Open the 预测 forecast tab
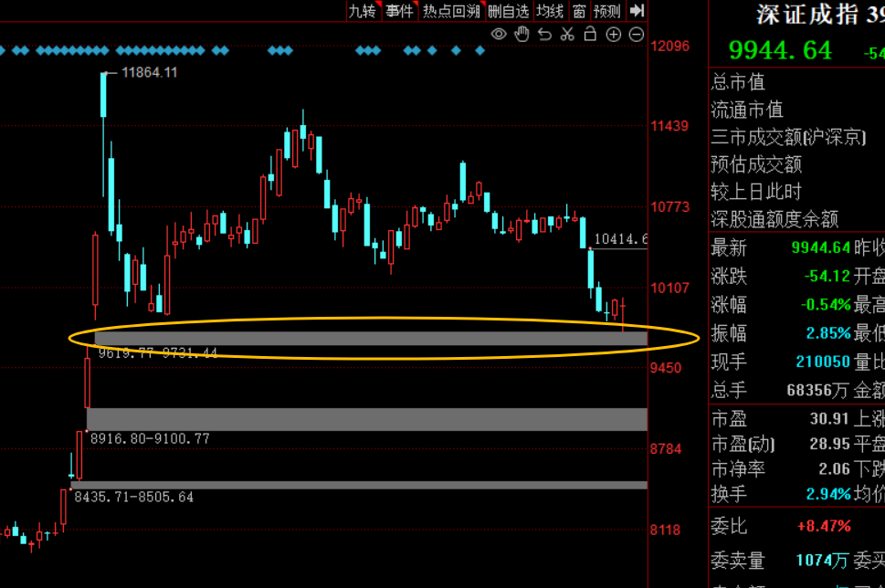The height and width of the screenshot is (588, 885). (x=606, y=11)
